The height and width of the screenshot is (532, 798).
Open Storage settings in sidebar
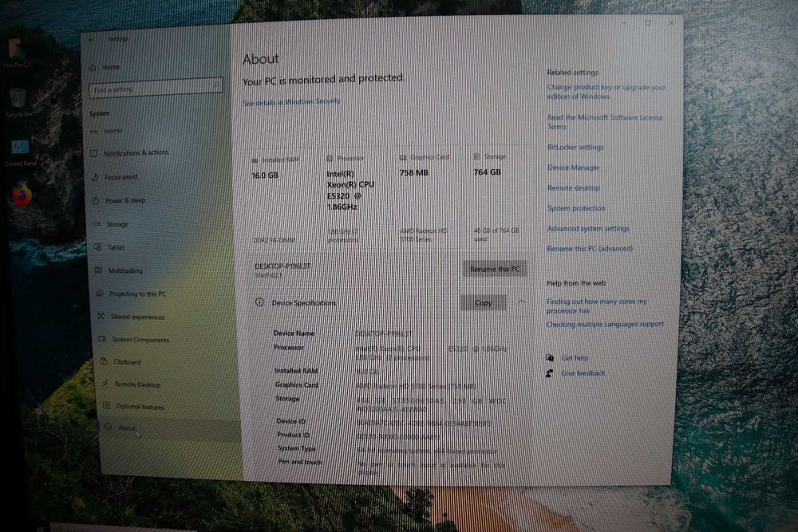pos(117,224)
